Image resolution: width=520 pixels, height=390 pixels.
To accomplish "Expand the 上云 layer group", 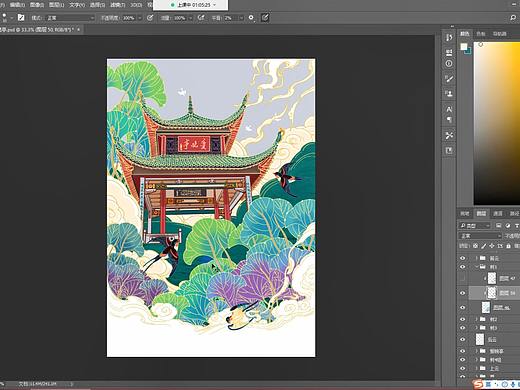I will click(x=477, y=368).
